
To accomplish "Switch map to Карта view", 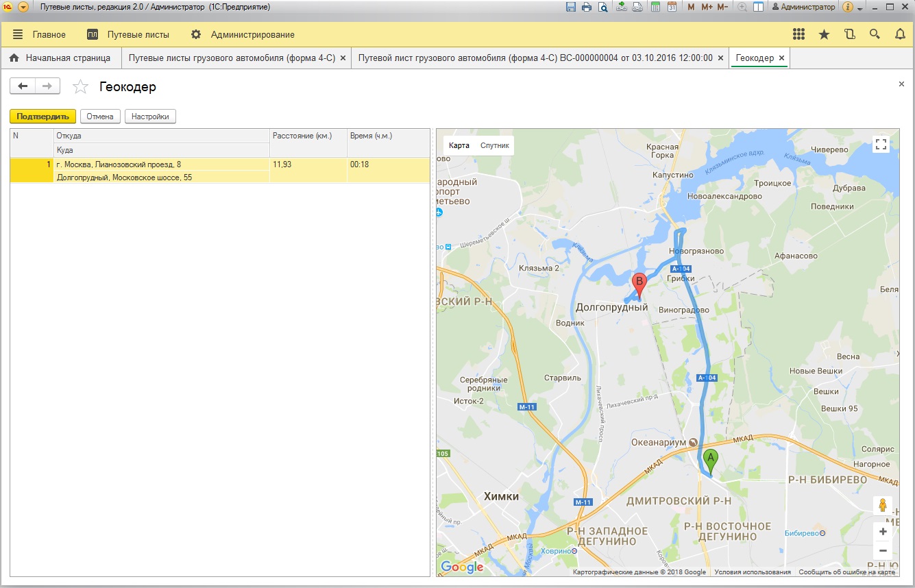I will (459, 145).
